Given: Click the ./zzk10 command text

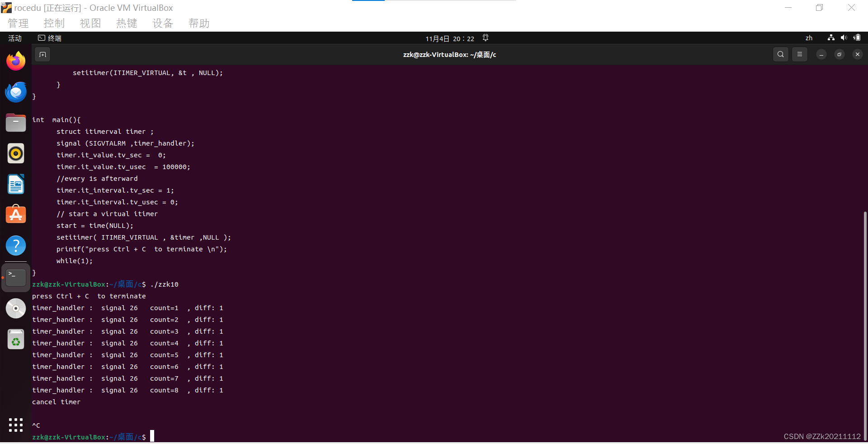Looking at the screenshot, I should click(164, 284).
